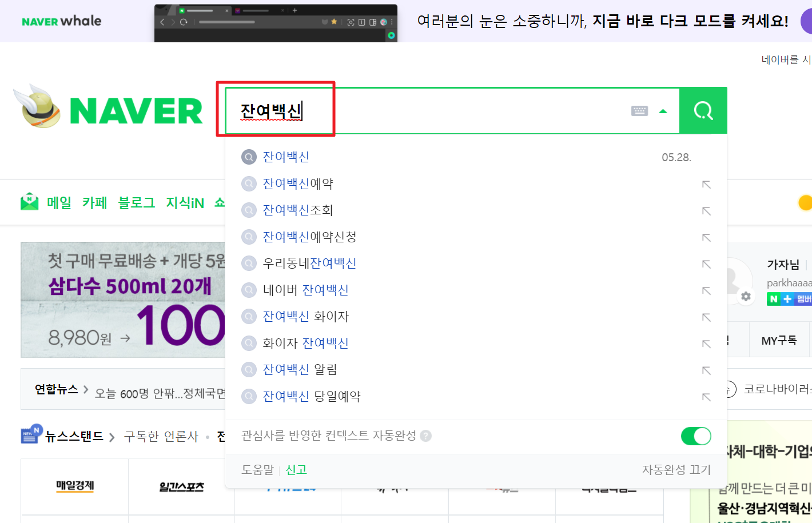Click the NAVER logo
Viewport: 812px width, 523px height.
click(136, 110)
